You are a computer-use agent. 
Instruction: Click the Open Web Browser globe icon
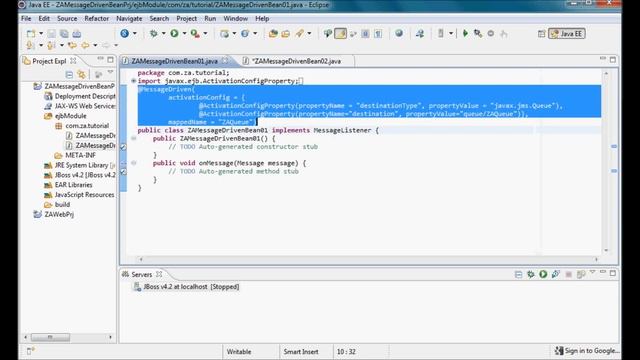[x=399, y=33]
